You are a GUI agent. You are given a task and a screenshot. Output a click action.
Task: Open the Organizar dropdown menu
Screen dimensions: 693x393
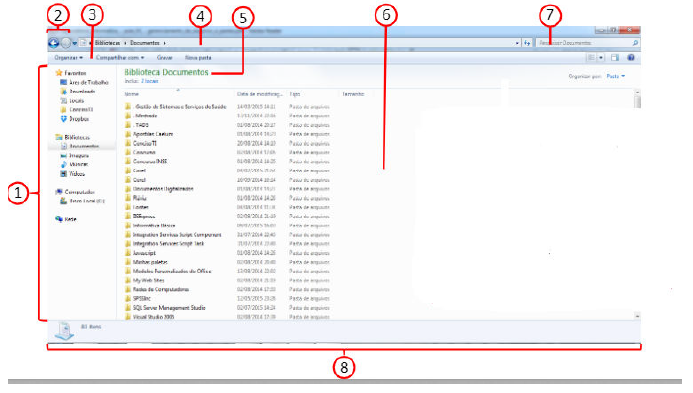pyautogui.click(x=69, y=57)
